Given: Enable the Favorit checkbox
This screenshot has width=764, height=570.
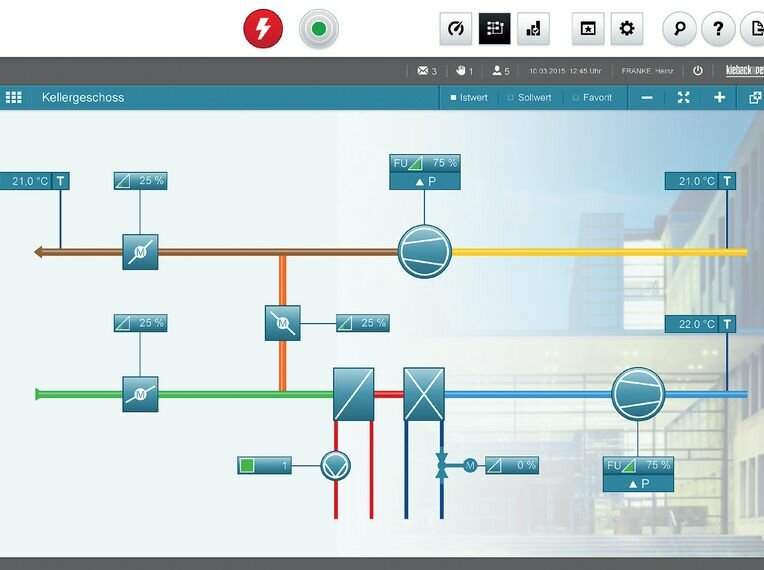Looking at the screenshot, I should point(592,97).
